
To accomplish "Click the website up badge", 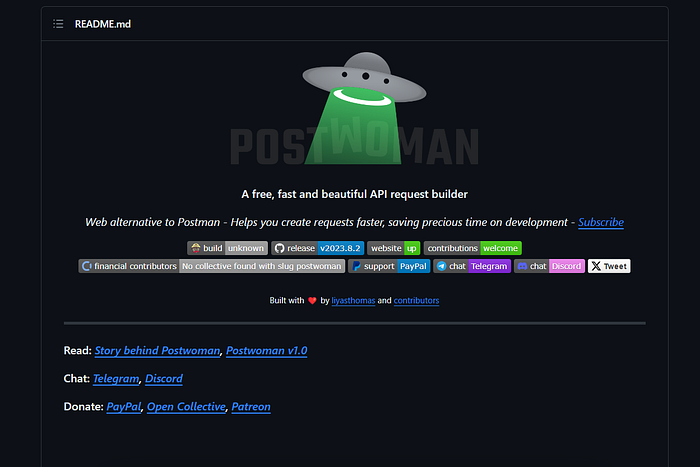I will pyautogui.click(x=393, y=248).
